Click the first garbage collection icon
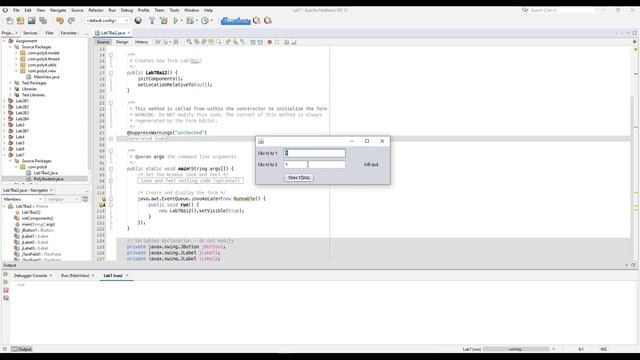Screen dimensions: 640x360 pyautogui.click(x=257, y=20)
